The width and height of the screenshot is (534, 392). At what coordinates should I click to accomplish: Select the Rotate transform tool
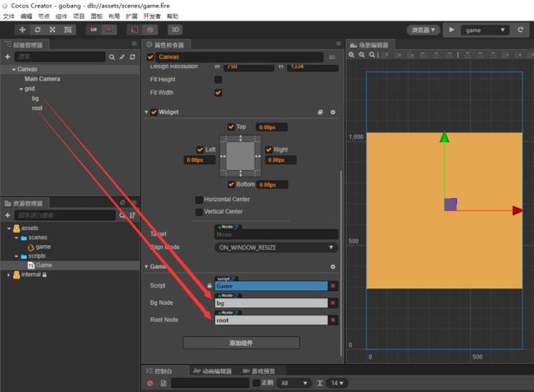[x=38, y=30]
